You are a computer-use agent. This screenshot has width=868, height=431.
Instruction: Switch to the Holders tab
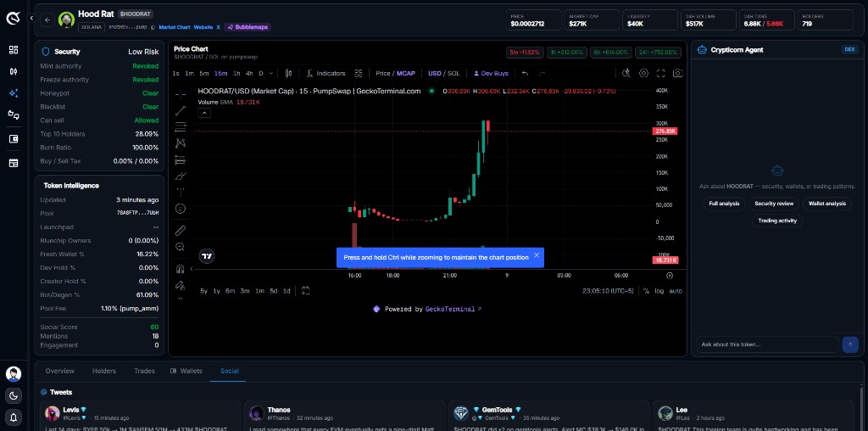[104, 371]
